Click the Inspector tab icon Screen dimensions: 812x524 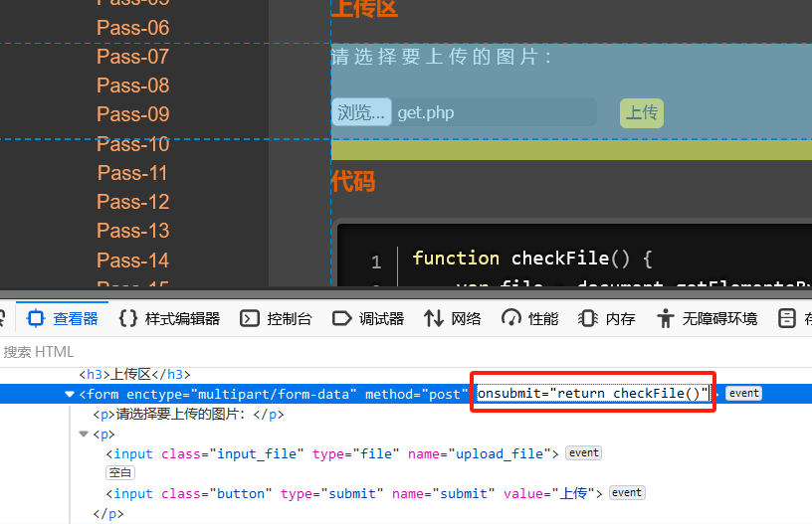pos(36,318)
